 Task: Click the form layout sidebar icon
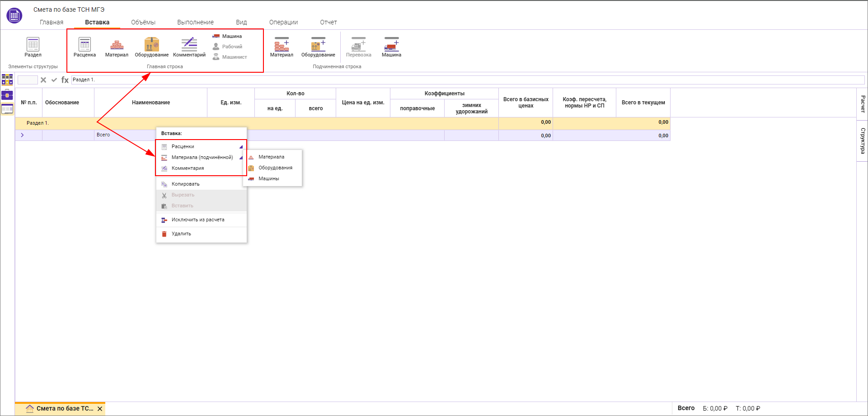[x=7, y=109]
